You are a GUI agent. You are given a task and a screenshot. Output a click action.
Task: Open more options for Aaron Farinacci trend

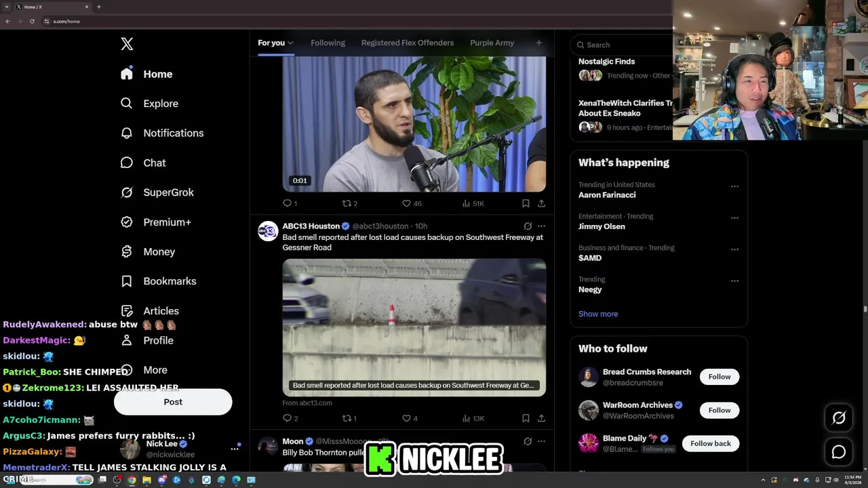[734, 186]
